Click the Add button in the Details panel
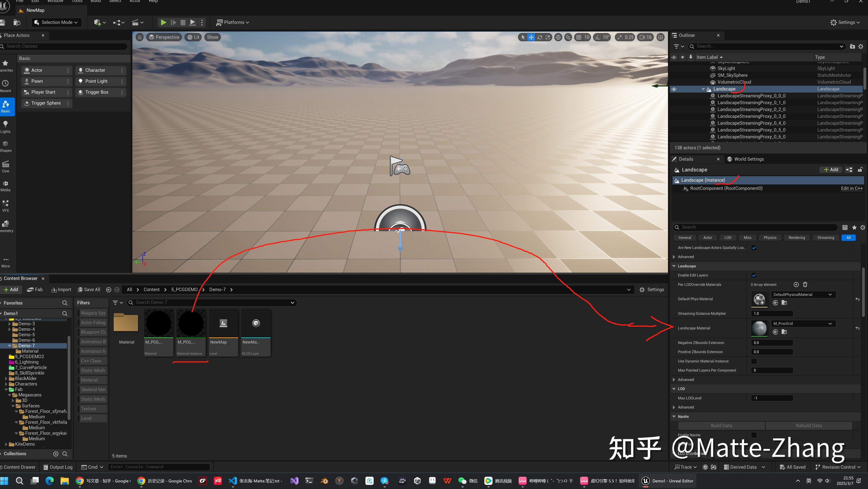 pos(831,170)
